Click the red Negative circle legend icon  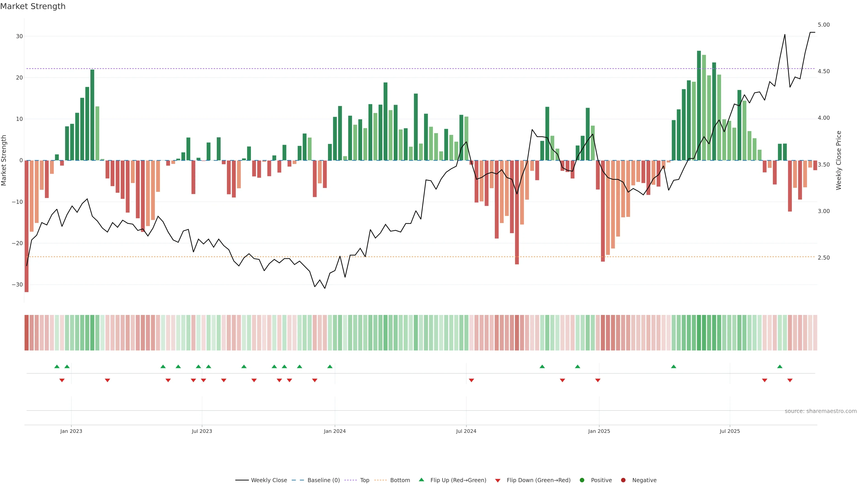[x=623, y=480]
